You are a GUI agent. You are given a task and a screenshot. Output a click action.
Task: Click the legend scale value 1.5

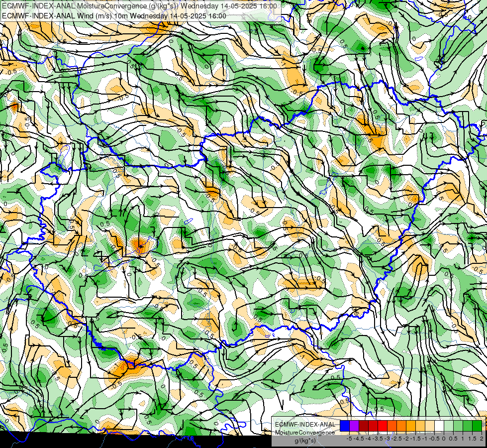click(472, 439)
